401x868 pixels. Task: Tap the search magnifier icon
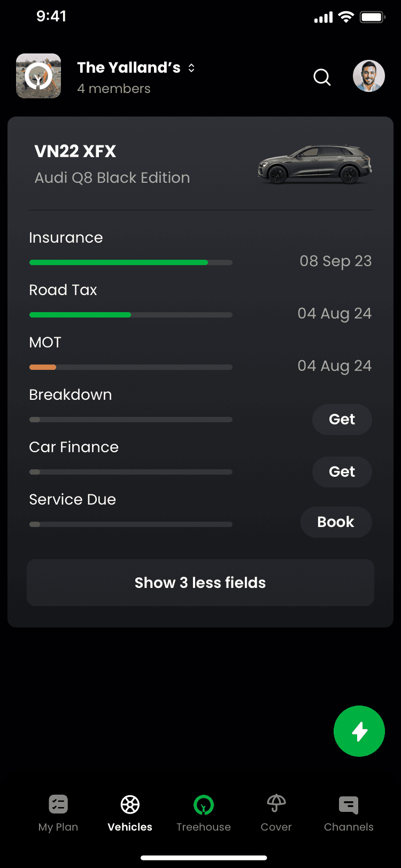point(322,77)
